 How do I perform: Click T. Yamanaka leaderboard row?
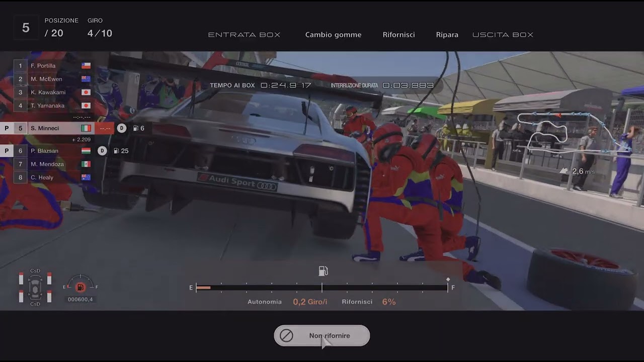point(53,106)
